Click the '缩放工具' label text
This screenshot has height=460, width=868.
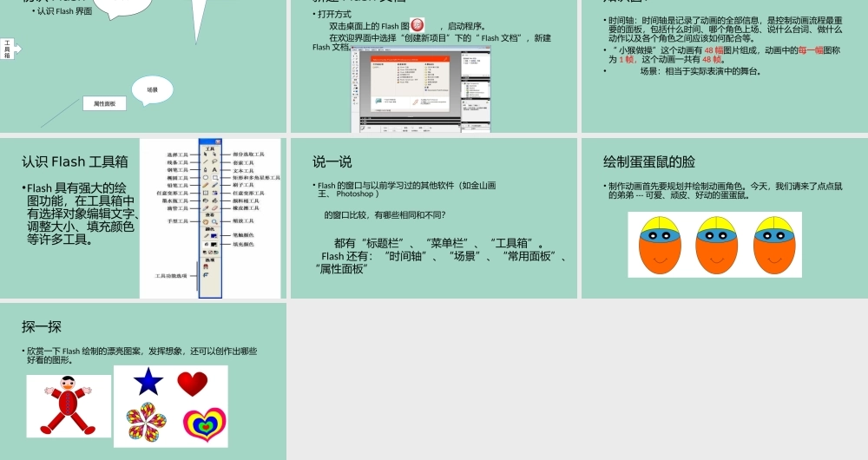click(243, 221)
